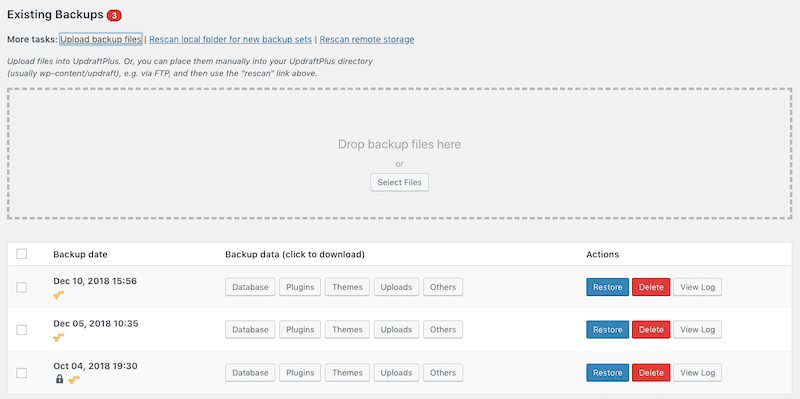Toggle the select-all checkbox in table header
This screenshot has width=800, height=399.
click(x=21, y=254)
